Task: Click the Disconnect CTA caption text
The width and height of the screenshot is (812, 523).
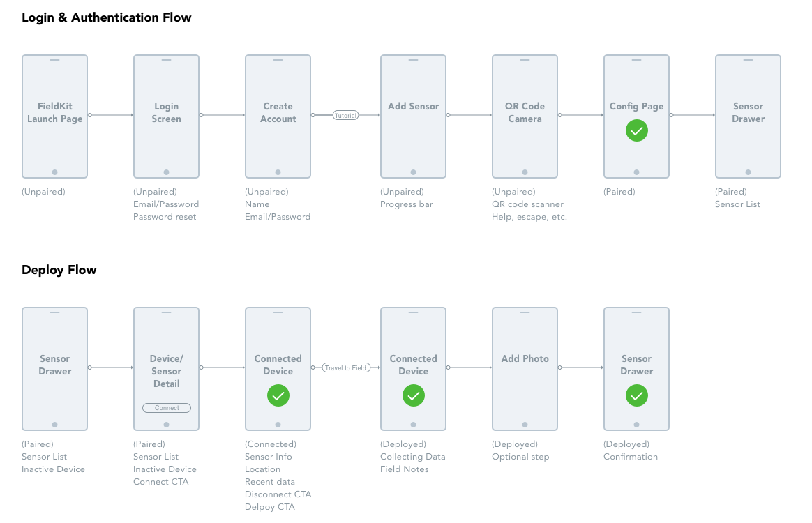Action: [278, 494]
